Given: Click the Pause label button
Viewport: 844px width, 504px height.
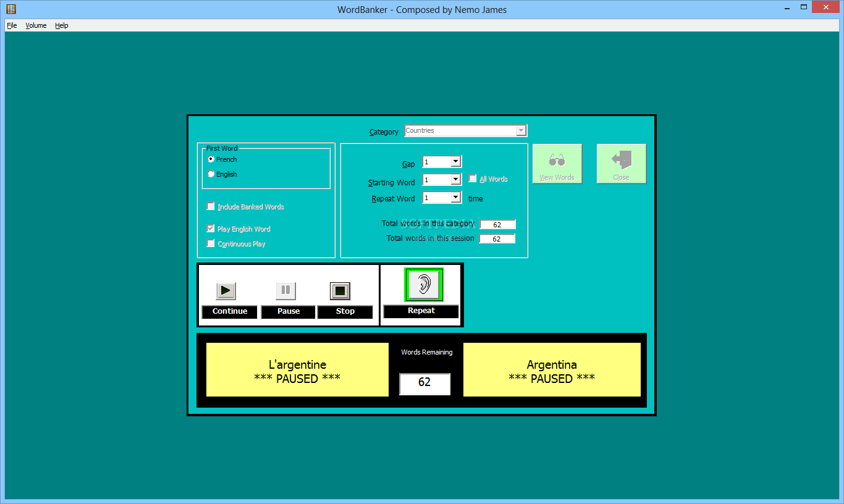Looking at the screenshot, I should tap(289, 312).
